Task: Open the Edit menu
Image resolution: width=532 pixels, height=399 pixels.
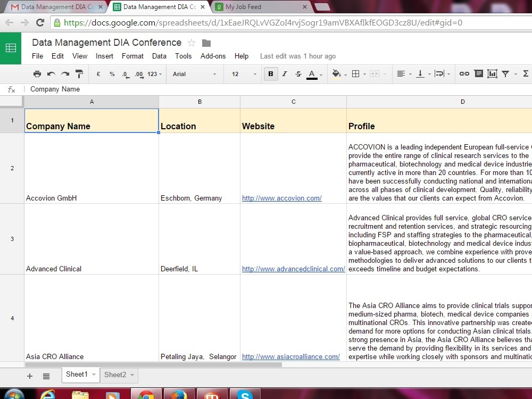Action: tap(57, 56)
